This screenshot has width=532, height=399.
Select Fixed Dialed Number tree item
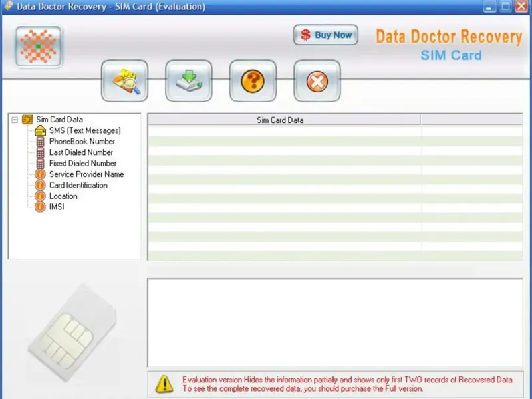pyautogui.click(x=82, y=163)
